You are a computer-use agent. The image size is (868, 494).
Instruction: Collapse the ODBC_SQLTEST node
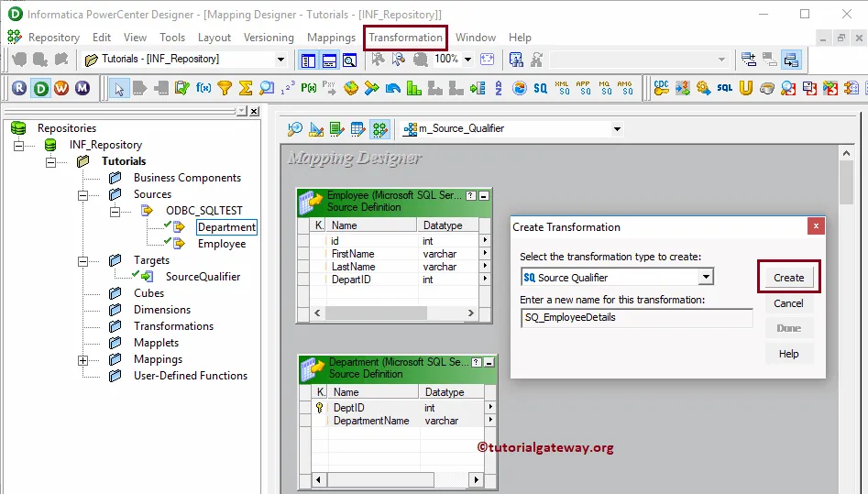tap(115, 212)
